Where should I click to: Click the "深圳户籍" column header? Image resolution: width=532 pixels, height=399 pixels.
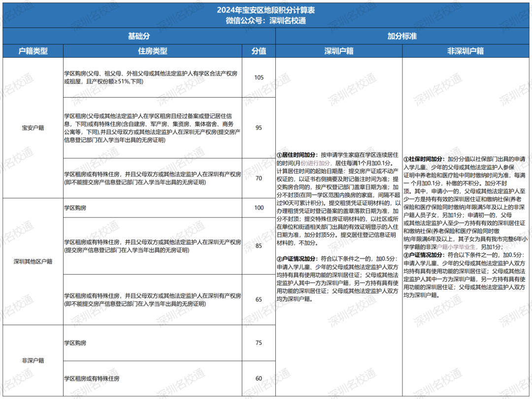[339, 51]
